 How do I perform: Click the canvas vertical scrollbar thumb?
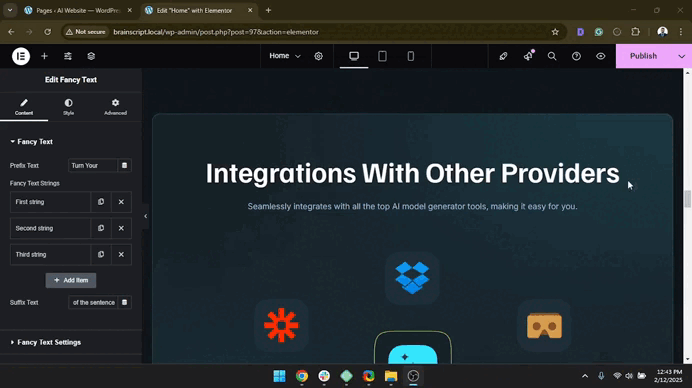687,199
